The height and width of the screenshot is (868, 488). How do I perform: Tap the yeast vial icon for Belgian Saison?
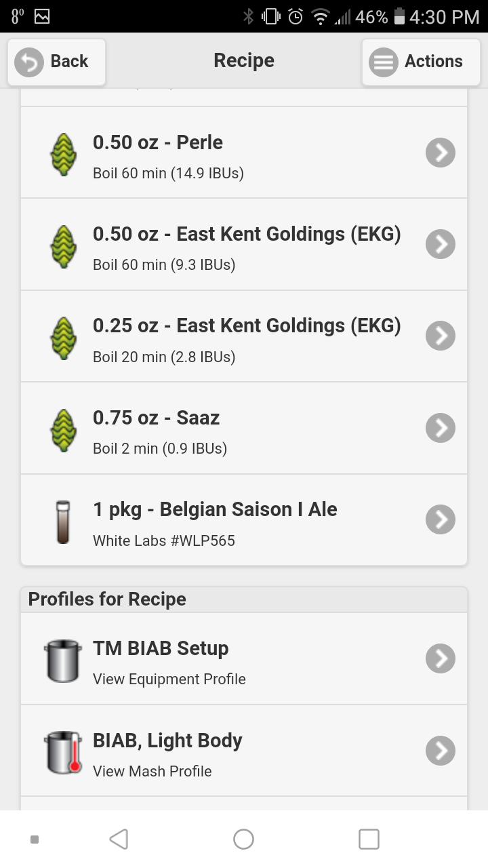point(63,521)
